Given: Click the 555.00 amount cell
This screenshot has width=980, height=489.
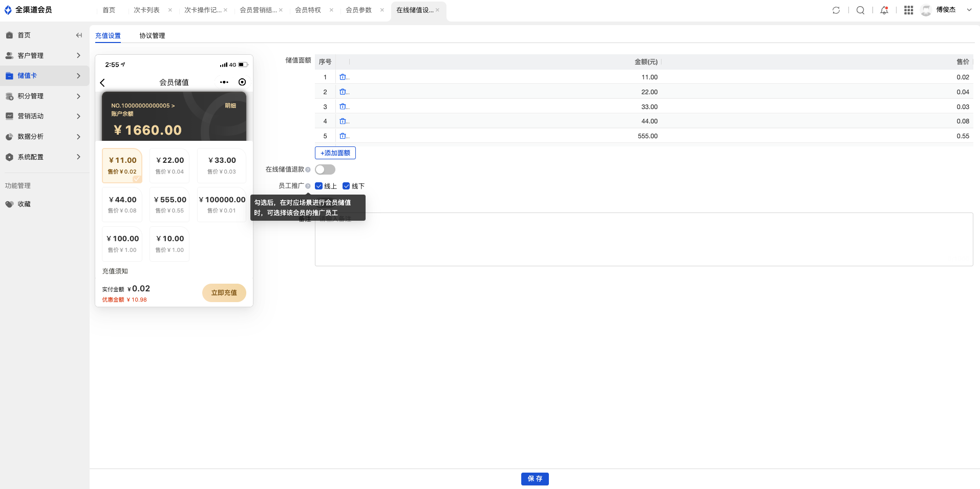Looking at the screenshot, I should tap(648, 136).
